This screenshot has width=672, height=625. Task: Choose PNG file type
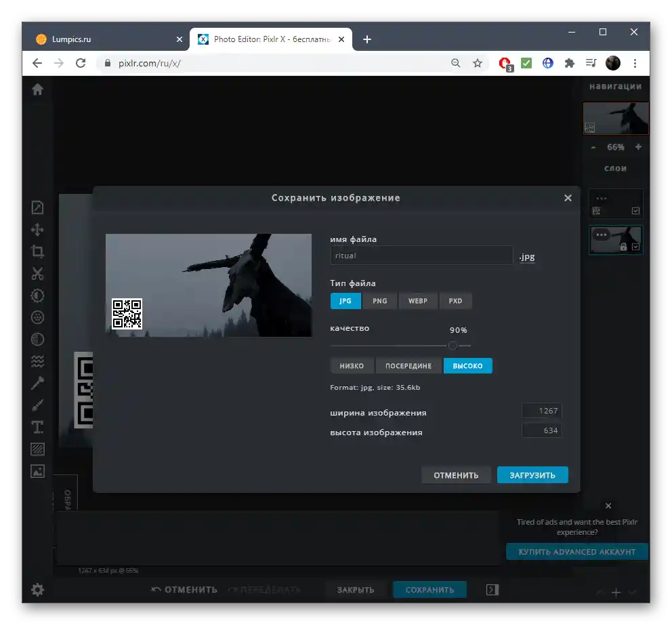(x=380, y=301)
